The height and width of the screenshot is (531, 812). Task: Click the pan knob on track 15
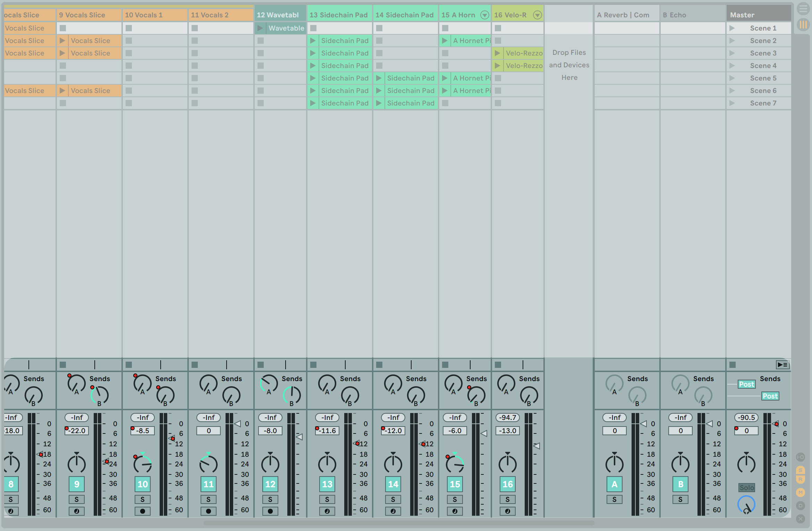pyautogui.click(x=455, y=464)
